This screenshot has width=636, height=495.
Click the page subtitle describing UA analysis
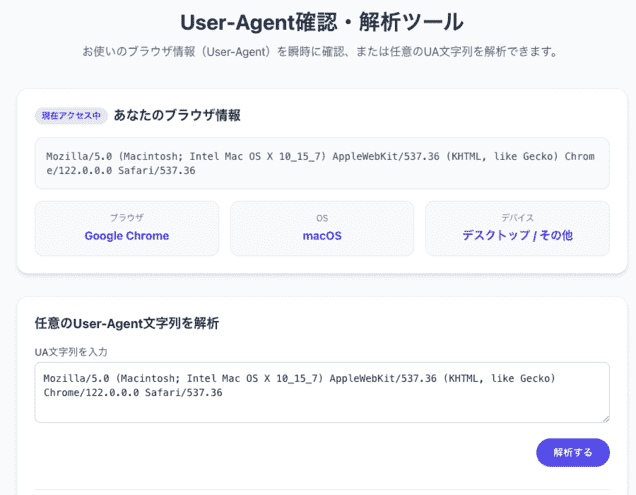(x=322, y=52)
